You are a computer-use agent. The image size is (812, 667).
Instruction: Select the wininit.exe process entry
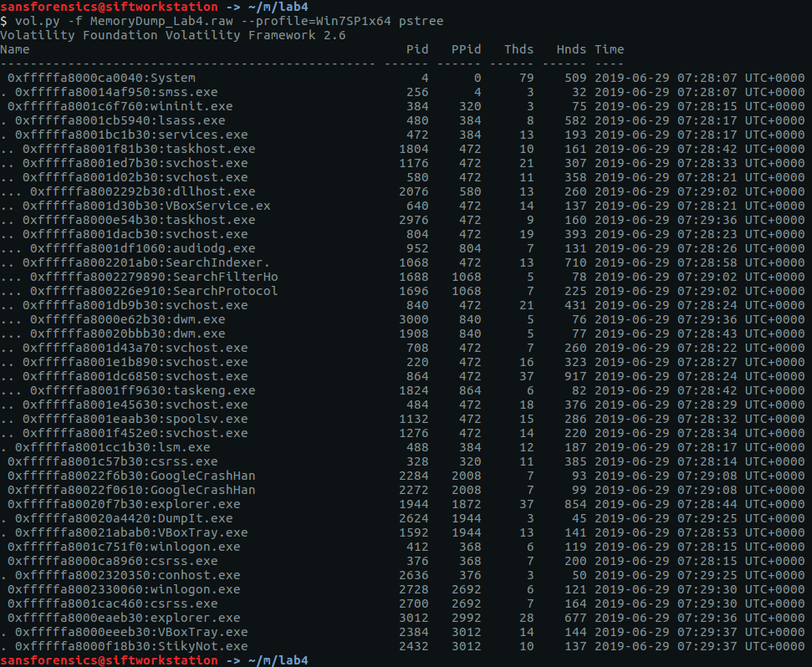pyautogui.click(x=120, y=106)
